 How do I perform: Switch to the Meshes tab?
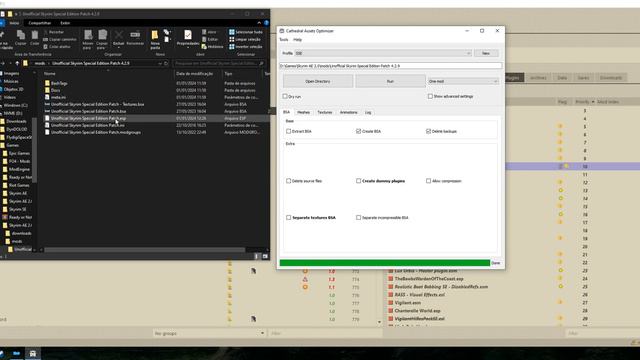click(303, 112)
